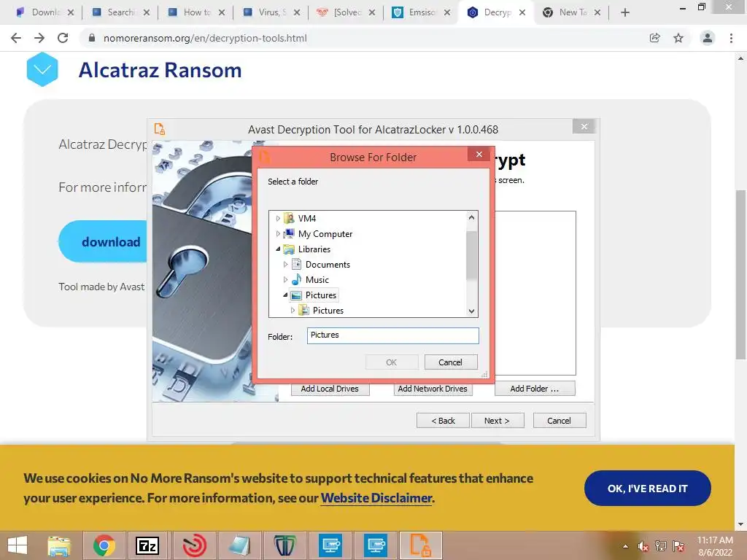Switch to the Emsisoft browser tab
The width and height of the screenshot is (747, 560).
tap(421, 12)
